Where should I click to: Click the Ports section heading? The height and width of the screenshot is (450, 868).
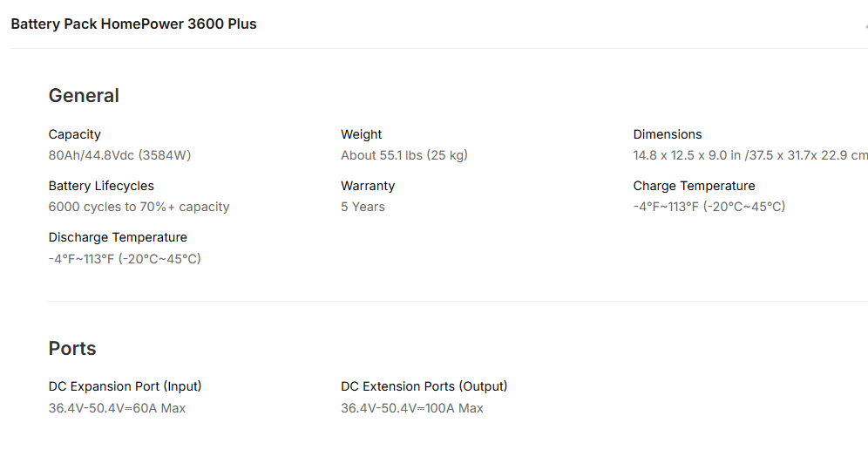[x=72, y=349]
